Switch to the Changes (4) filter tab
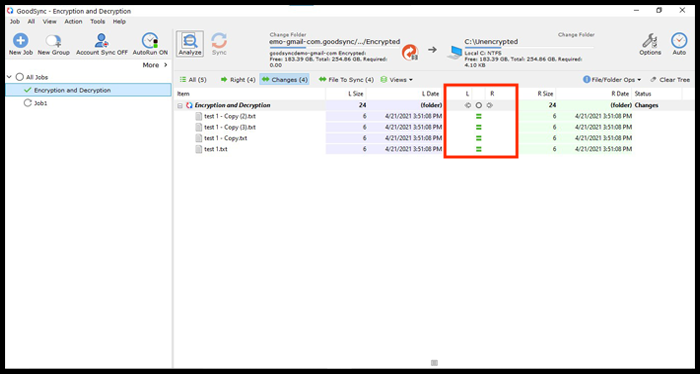Viewport: 700px width, 374px height. click(x=284, y=80)
